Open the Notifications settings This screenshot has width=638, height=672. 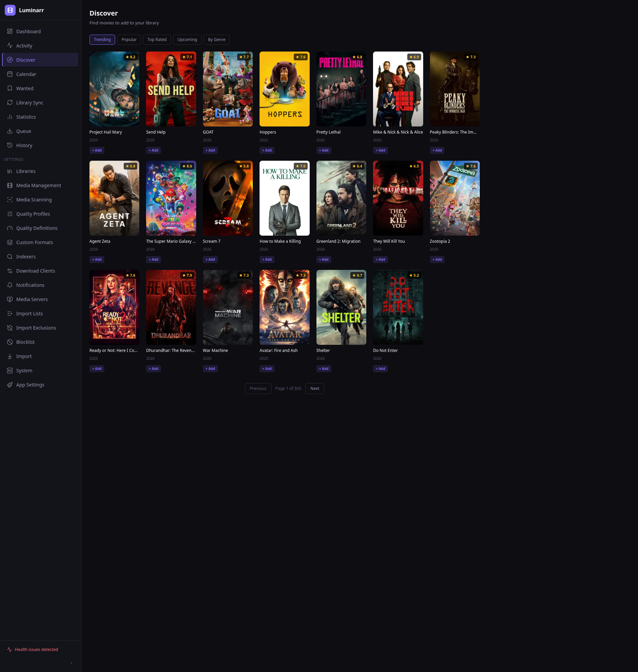click(x=30, y=285)
